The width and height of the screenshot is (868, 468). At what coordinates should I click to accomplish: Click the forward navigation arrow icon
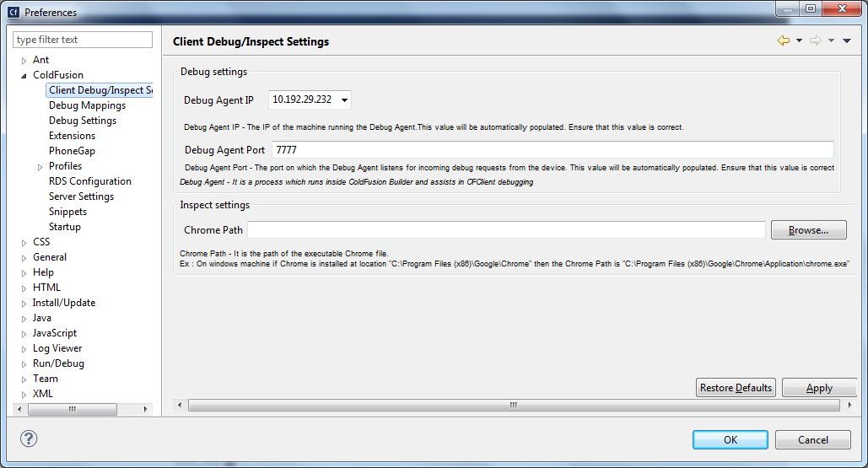click(815, 40)
